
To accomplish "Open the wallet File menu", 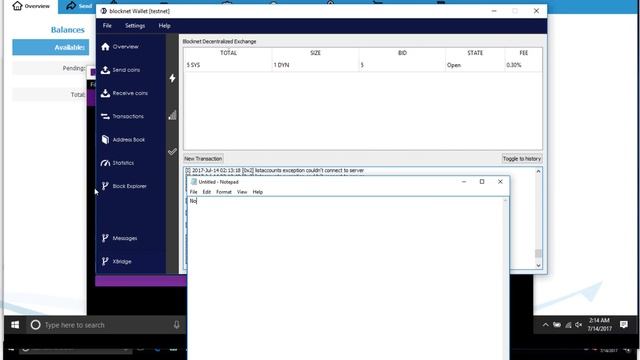I will tap(107, 26).
